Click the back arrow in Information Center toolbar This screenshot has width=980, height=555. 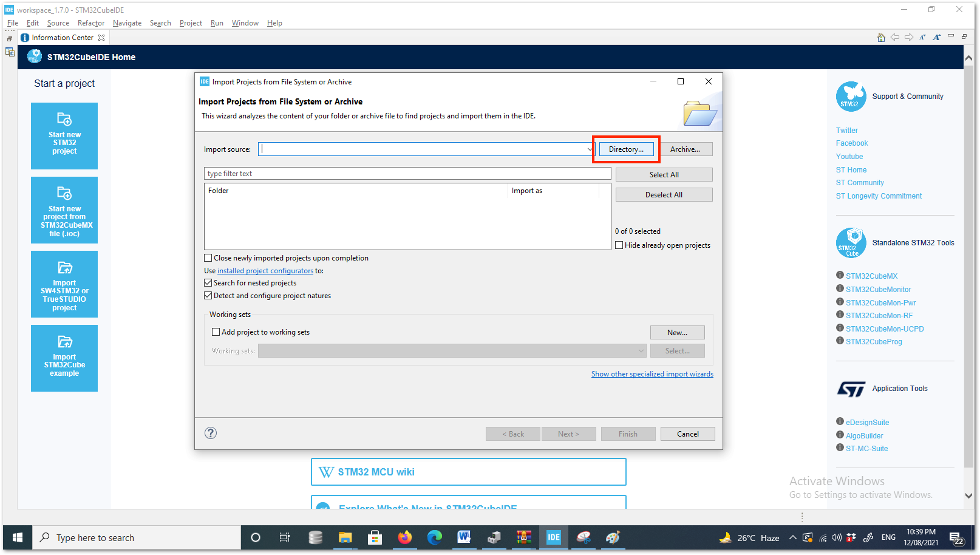pyautogui.click(x=895, y=38)
